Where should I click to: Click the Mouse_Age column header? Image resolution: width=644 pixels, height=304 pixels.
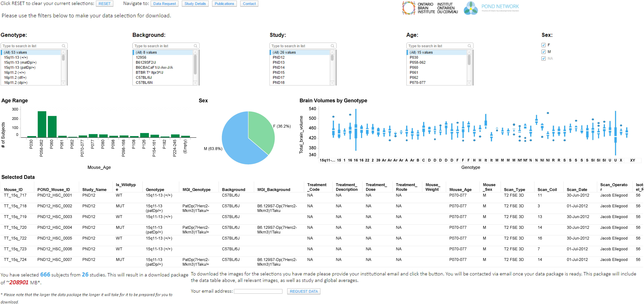460,190
